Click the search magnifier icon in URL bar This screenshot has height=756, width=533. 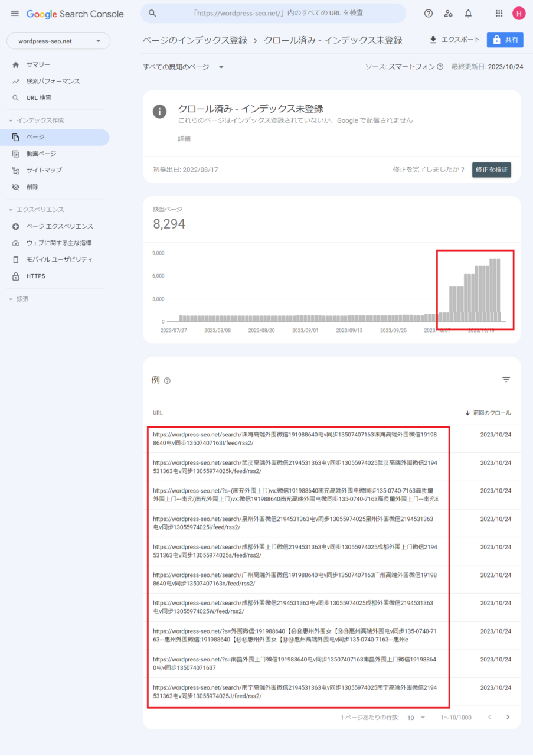[x=152, y=13]
